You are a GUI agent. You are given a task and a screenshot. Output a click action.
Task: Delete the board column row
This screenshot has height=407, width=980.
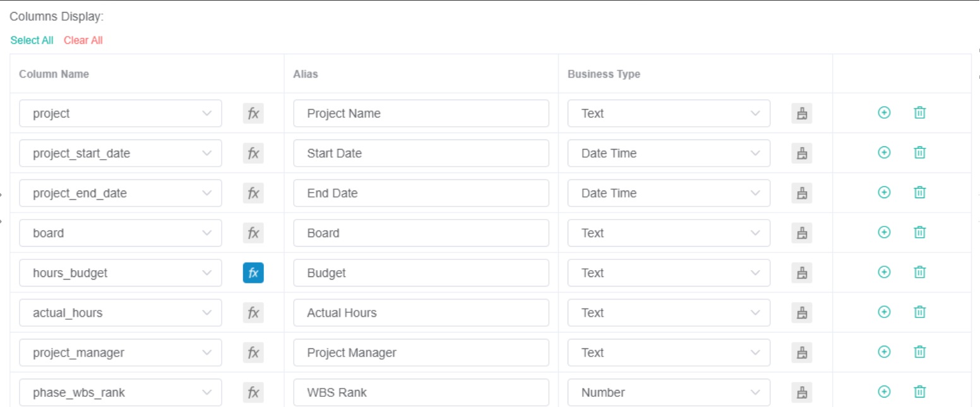[919, 232]
